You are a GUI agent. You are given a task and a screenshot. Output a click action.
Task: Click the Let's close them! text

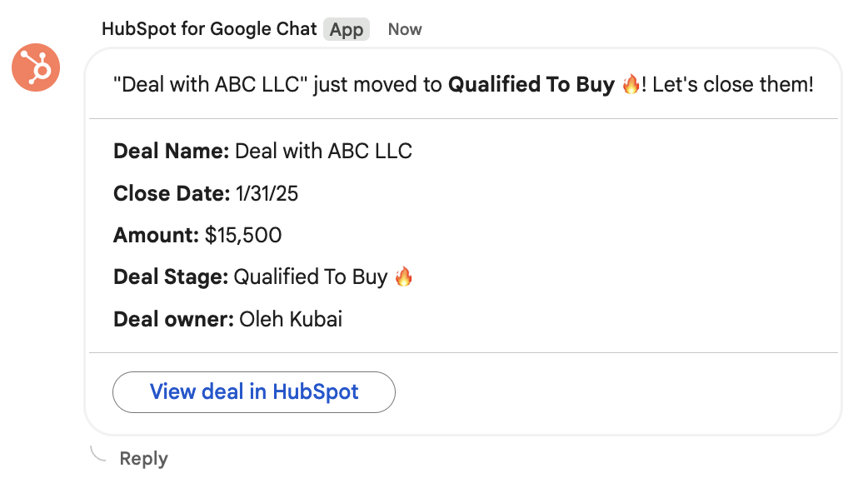click(x=733, y=85)
